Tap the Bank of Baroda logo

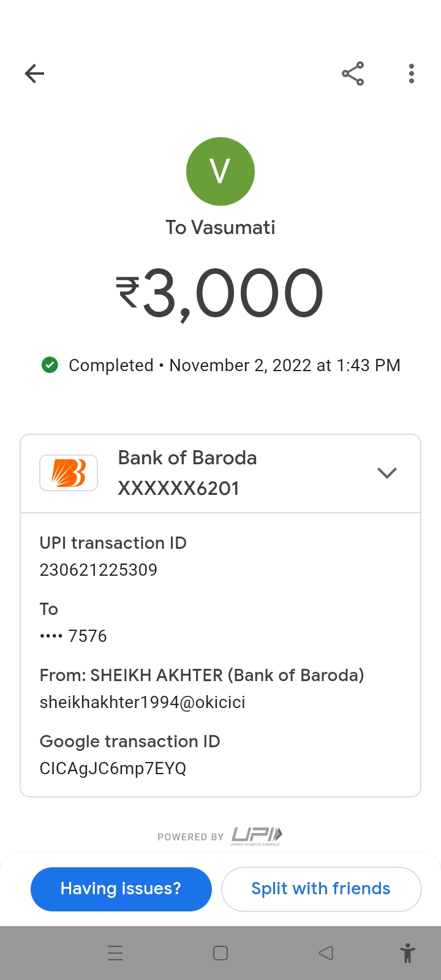69,473
